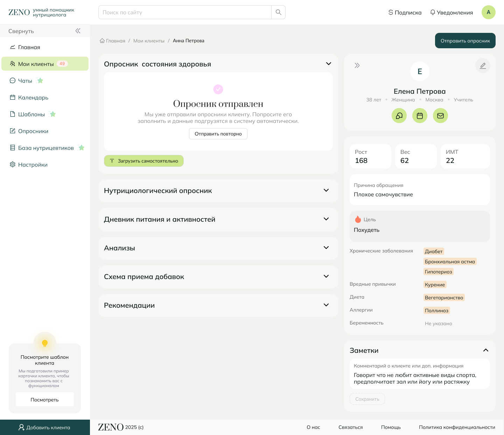
Task: Expand the Рекомендации section
Action: (326, 305)
